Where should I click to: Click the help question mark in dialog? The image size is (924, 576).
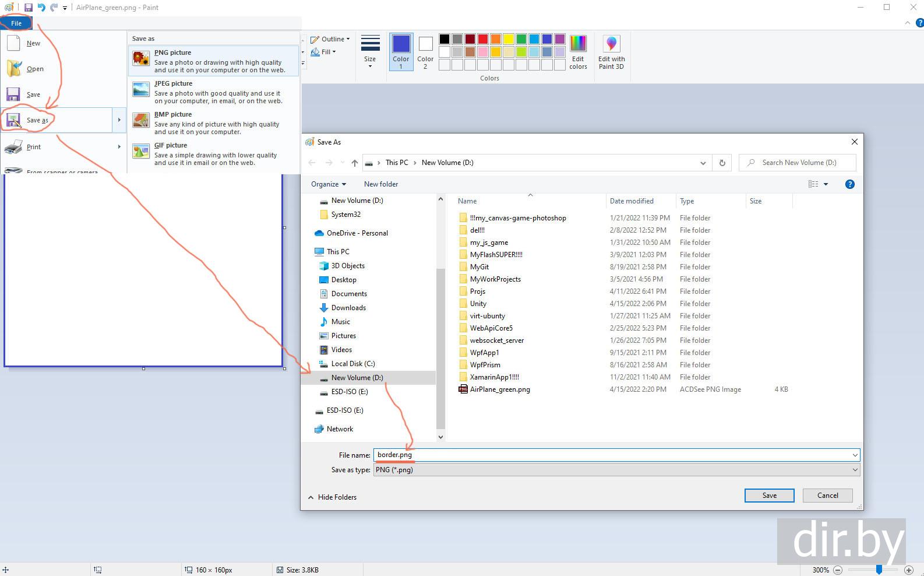pyautogui.click(x=849, y=184)
